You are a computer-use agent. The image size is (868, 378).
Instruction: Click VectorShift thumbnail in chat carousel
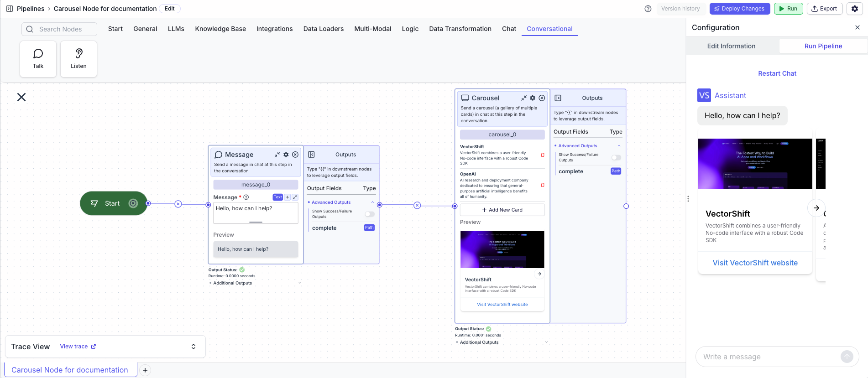click(x=755, y=164)
